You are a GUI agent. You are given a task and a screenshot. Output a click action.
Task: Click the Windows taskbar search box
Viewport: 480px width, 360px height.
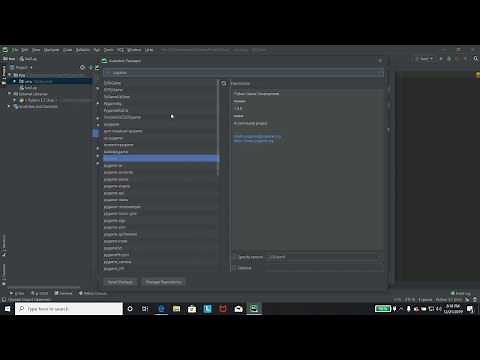[69, 309]
